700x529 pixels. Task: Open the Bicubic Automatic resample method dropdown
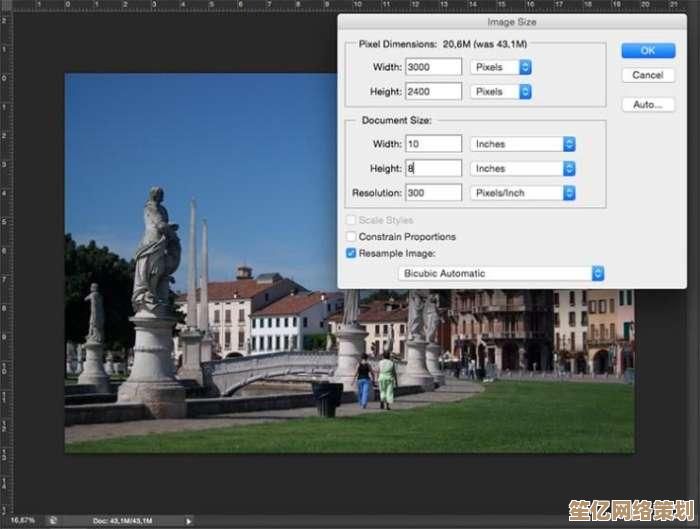point(501,273)
